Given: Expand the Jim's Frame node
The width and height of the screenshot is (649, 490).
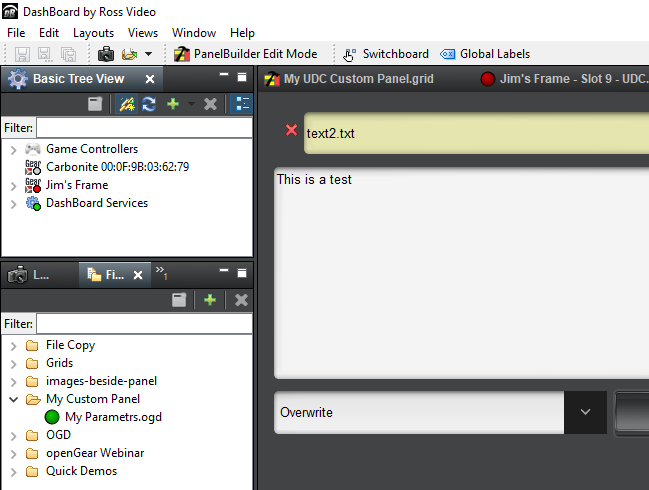Looking at the screenshot, I should 13,186.
